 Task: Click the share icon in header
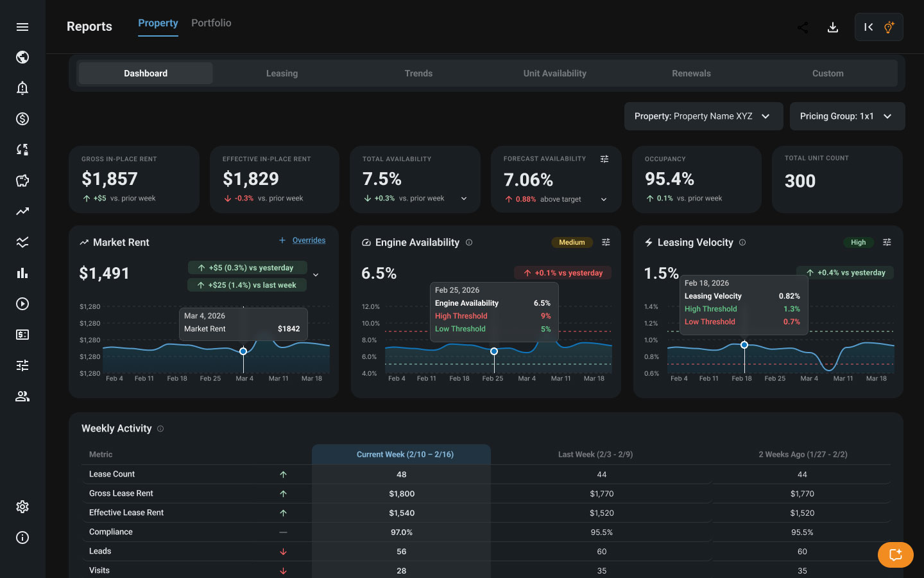click(803, 27)
